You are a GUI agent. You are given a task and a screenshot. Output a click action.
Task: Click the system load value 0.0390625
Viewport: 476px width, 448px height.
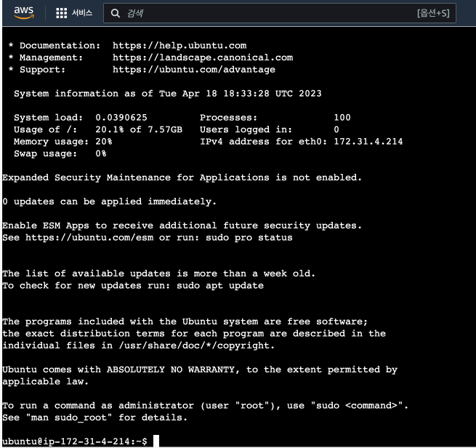point(121,118)
